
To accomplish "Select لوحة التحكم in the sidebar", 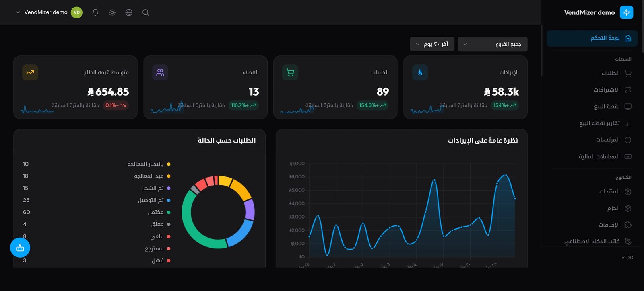I will (x=592, y=38).
